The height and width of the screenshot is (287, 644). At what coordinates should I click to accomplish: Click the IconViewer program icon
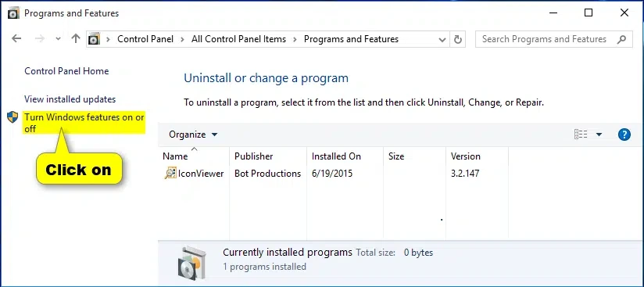[x=170, y=174]
